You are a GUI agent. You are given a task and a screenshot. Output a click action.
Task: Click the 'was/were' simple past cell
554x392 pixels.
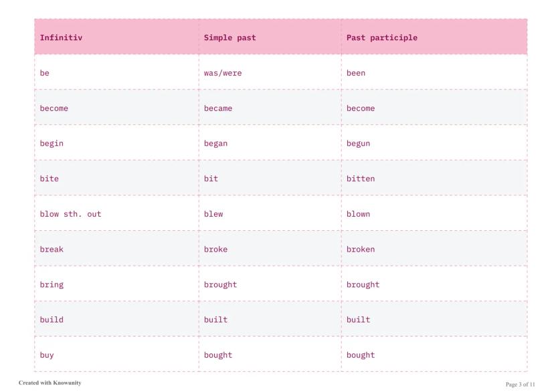(x=223, y=73)
